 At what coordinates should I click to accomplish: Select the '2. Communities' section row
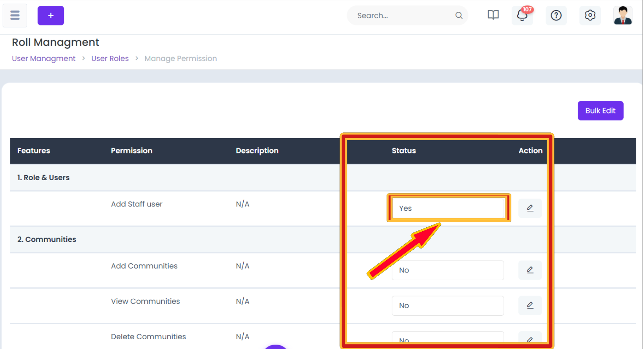(x=323, y=239)
